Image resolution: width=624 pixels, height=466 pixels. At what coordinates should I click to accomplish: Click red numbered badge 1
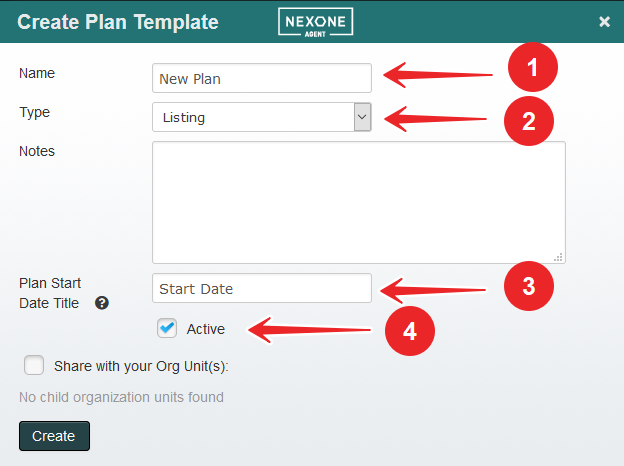[x=531, y=69]
